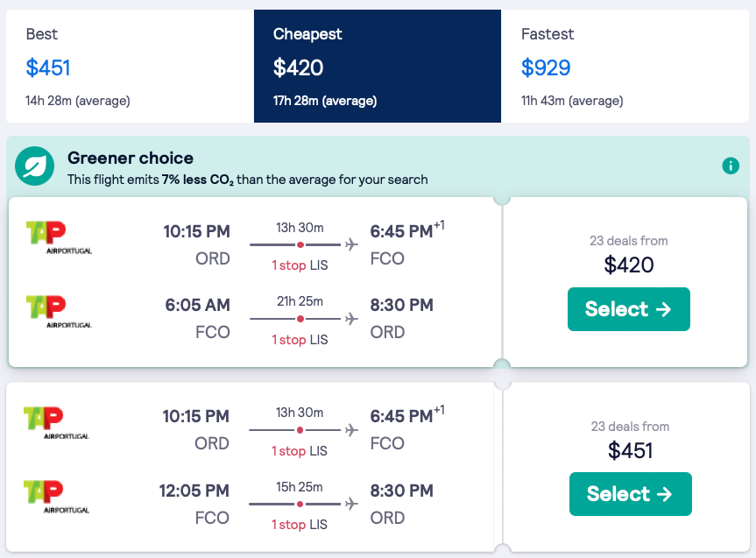Image resolution: width=756 pixels, height=558 pixels.
Task: Click the $420 price in first flight card
Action: pyautogui.click(x=629, y=265)
